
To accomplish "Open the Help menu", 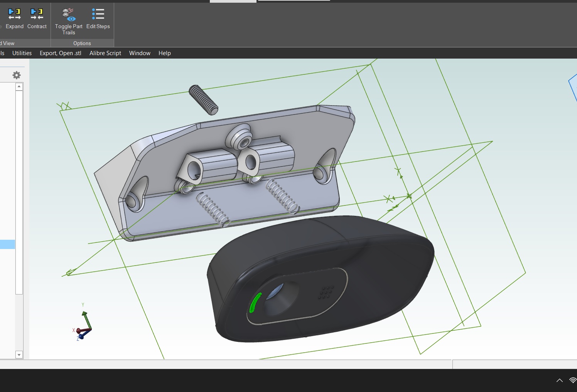I will pyautogui.click(x=165, y=53).
